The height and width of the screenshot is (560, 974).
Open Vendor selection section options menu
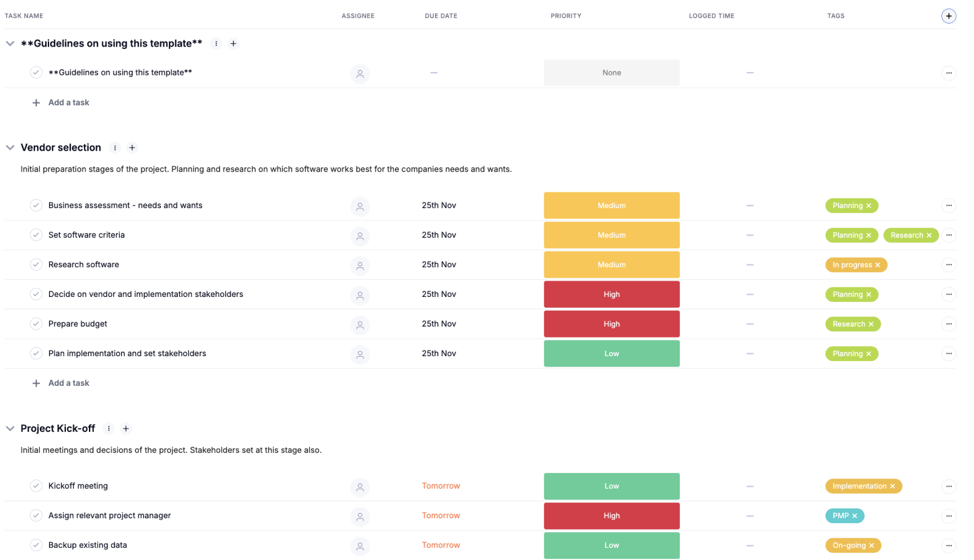coord(115,148)
